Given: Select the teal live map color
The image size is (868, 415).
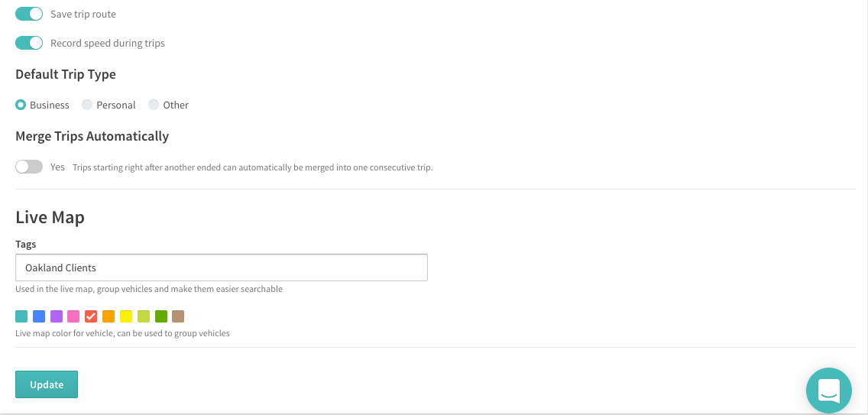Looking at the screenshot, I should click(21, 316).
